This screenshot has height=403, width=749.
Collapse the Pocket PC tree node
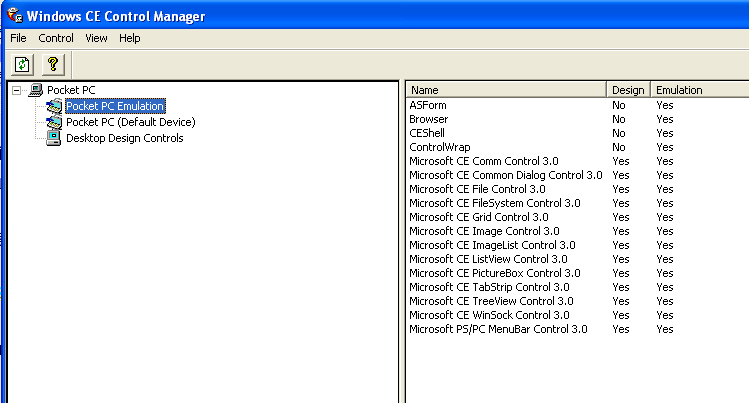pyautogui.click(x=18, y=90)
